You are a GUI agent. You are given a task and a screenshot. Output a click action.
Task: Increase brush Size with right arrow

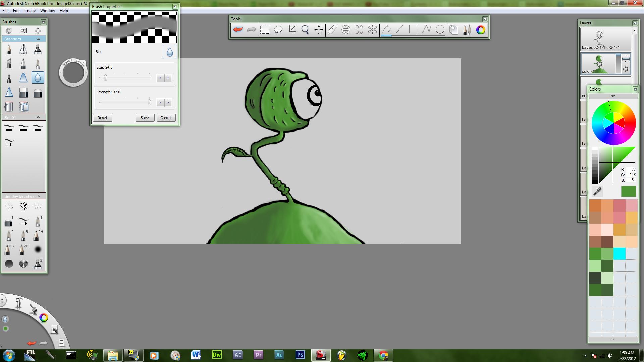168,78
